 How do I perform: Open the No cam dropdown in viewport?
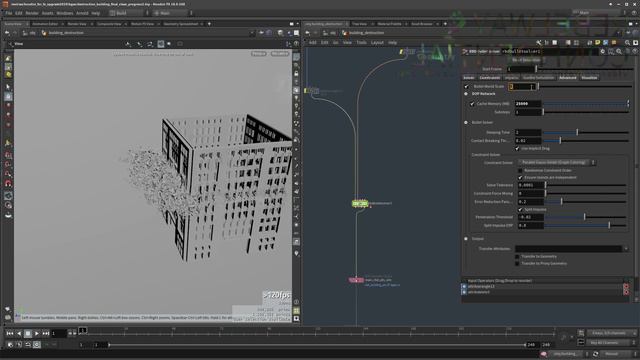click(x=280, y=54)
